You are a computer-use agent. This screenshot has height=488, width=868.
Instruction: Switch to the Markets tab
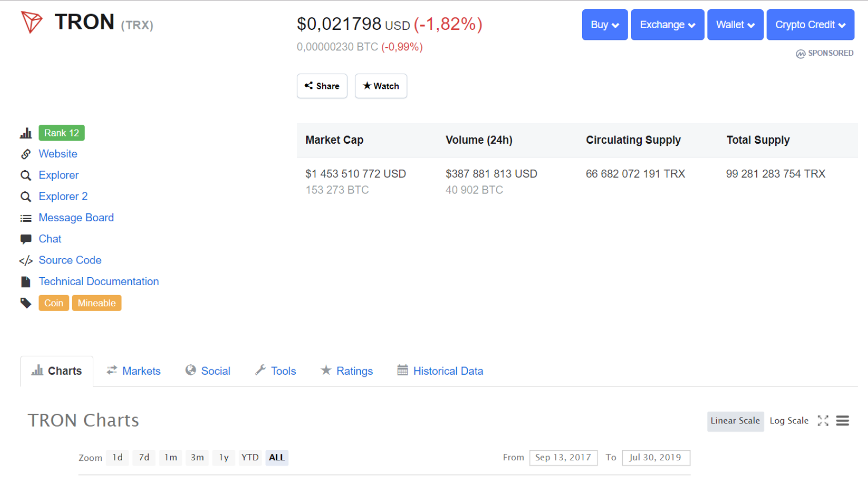(x=133, y=371)
